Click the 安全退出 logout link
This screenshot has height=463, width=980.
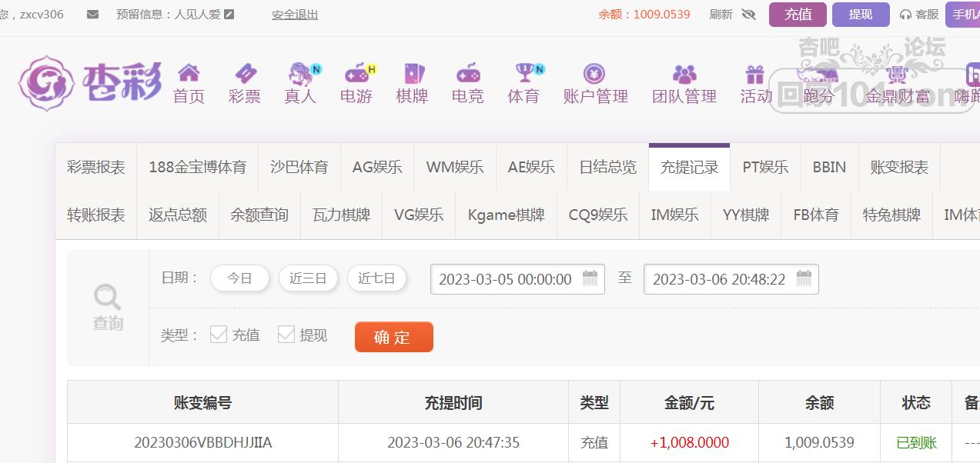click(295, 15)
